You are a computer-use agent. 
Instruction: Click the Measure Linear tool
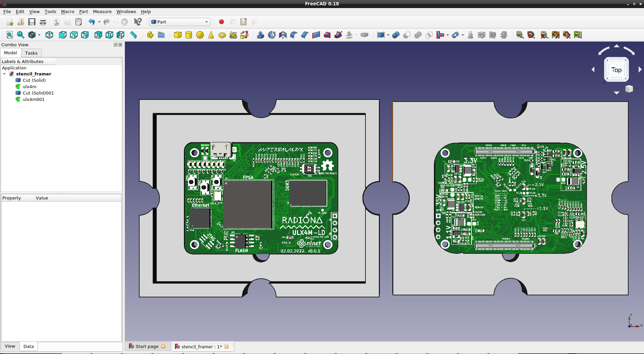point(519,35)
